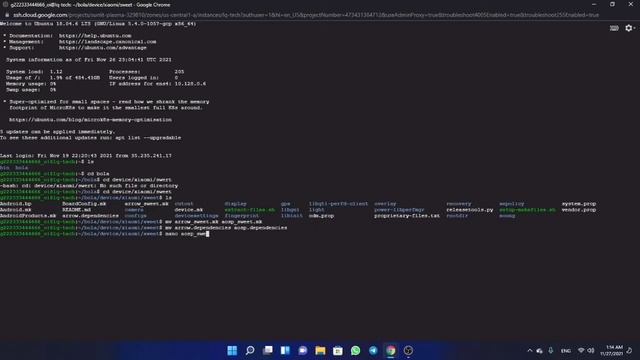Click the device.mk file name
The image size is (640, 360).
(x=189, y=210)
